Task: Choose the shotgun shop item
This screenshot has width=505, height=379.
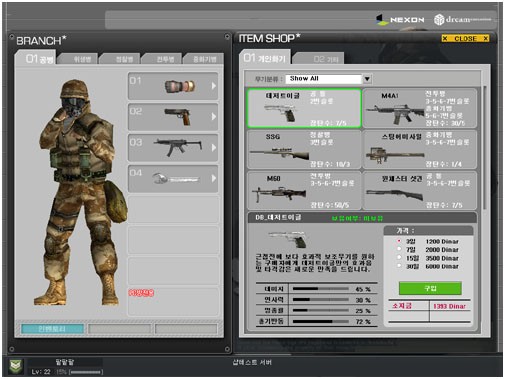Action: tap(420, 190)
